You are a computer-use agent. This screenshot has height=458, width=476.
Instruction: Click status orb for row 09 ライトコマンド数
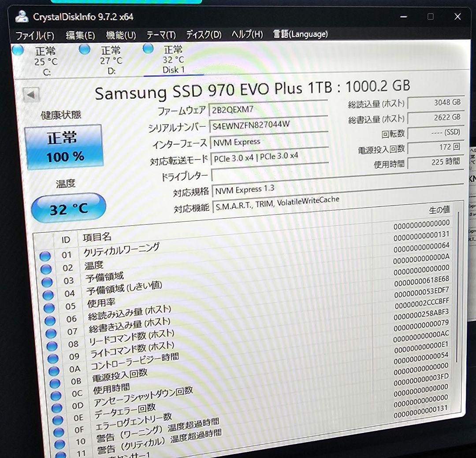[53, 358]
